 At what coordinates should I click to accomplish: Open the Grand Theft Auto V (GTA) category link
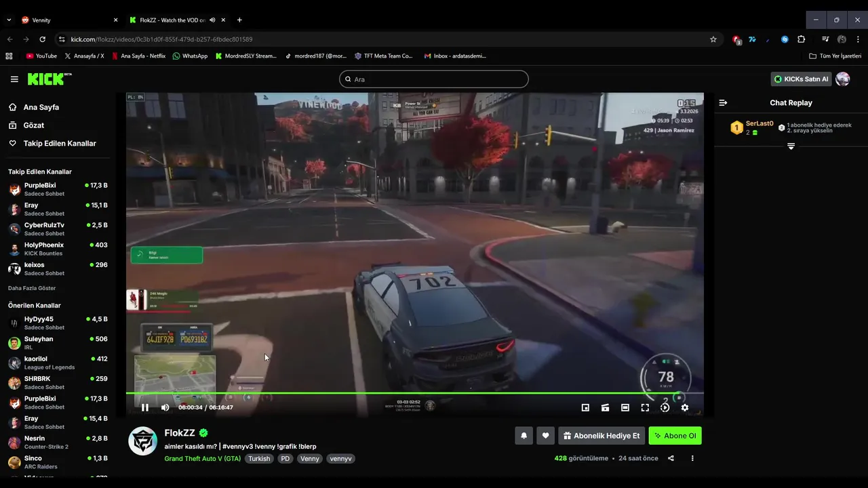(202, 459)
